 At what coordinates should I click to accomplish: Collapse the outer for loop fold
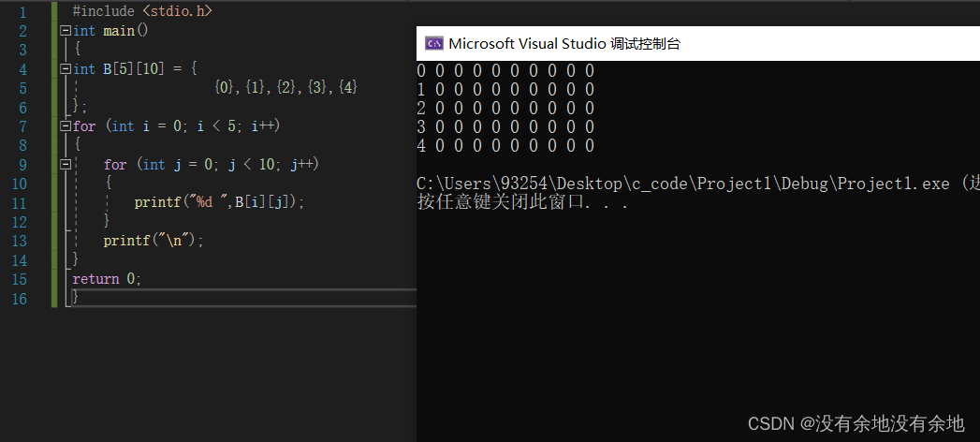point(65,126)
